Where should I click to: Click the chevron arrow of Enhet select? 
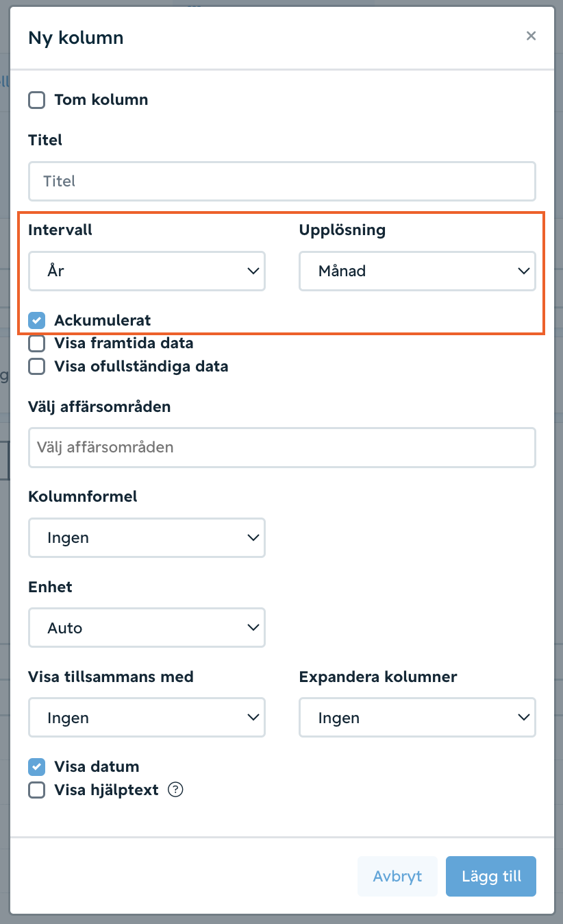[253, 628]
